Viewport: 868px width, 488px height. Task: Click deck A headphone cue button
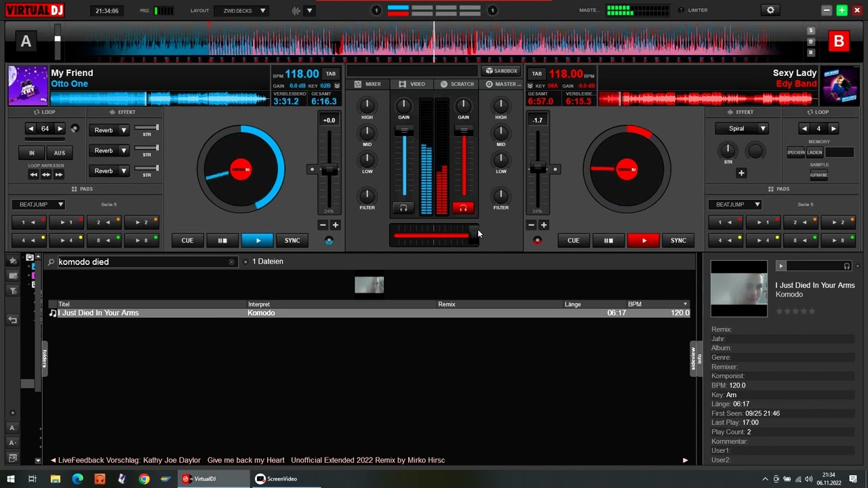[403, 208]
